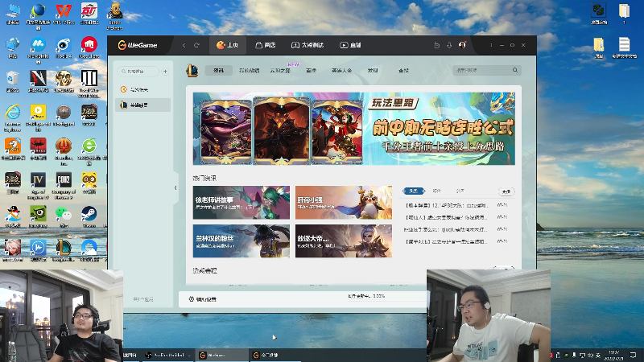Screen dimensions: 644x362
Task: Open the second news headline in list
Action: pyautogui.click(x=456, y=217)
